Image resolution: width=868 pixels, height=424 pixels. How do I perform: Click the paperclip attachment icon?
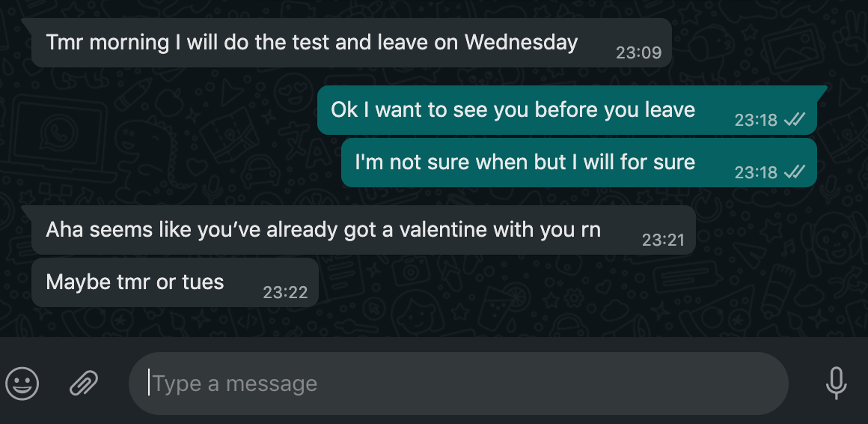84,383
